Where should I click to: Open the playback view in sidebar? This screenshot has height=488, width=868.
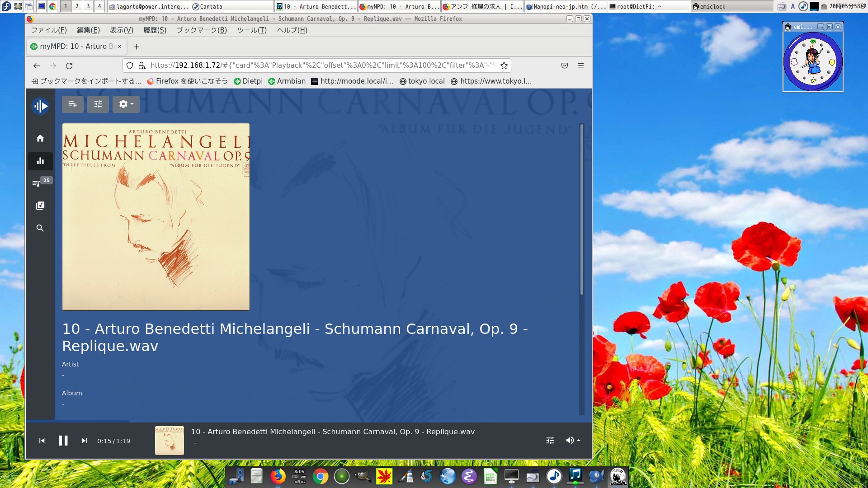40,161
